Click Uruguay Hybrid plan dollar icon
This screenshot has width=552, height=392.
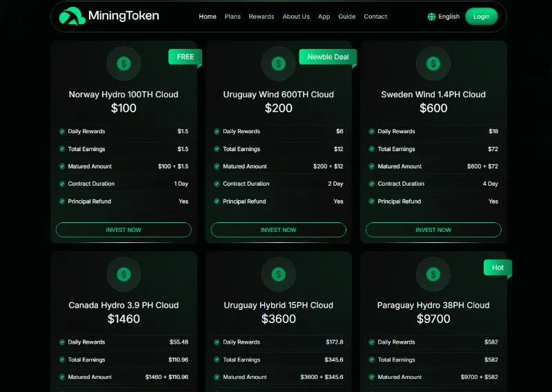[278, 275]
